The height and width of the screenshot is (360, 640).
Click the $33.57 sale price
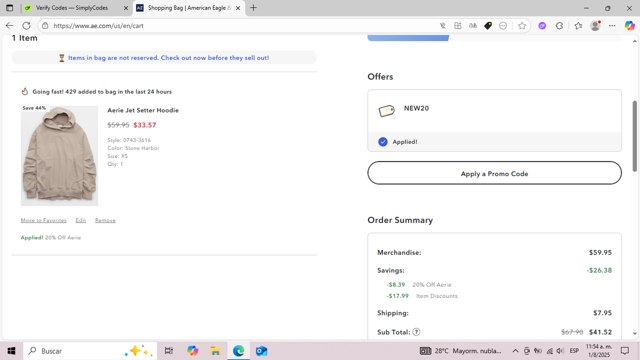click(145, 125)
